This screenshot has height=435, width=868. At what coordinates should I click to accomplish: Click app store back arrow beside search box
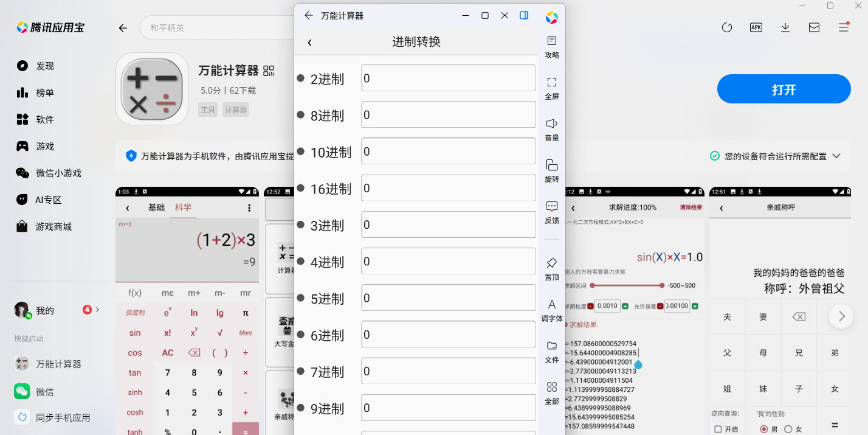(x=123, y=28)
